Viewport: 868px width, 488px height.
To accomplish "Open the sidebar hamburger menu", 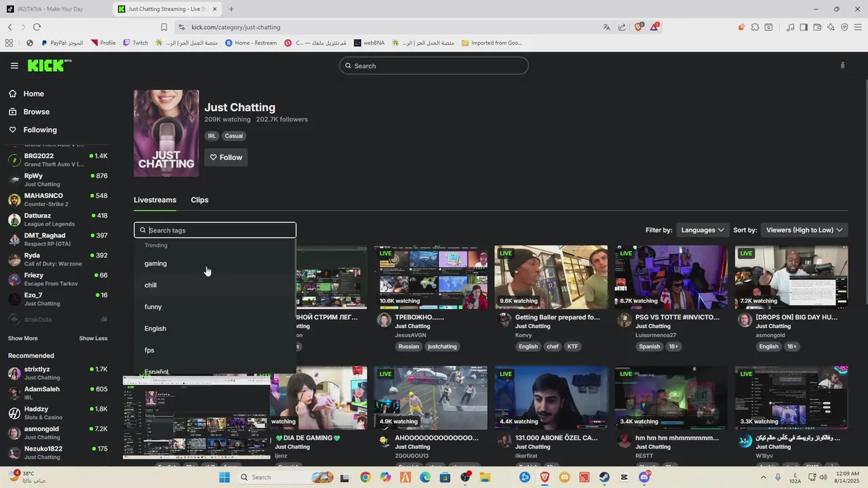I will coord(14,66).
